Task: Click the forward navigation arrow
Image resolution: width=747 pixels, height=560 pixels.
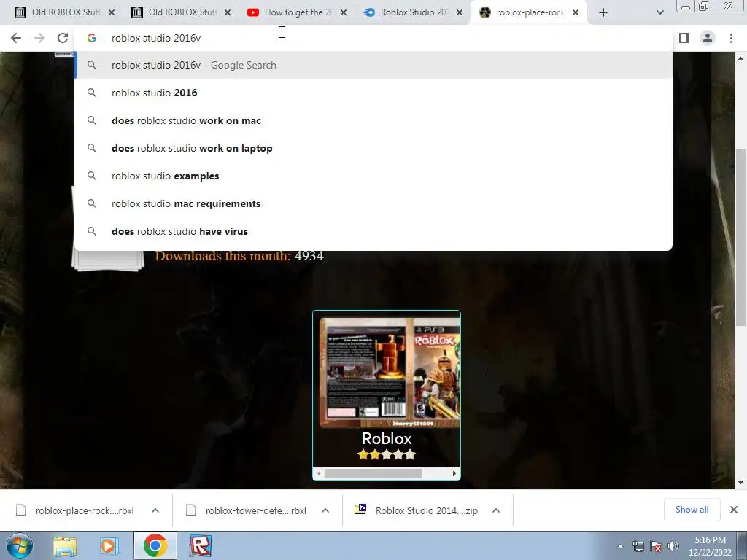Action: tap(39, 38)
